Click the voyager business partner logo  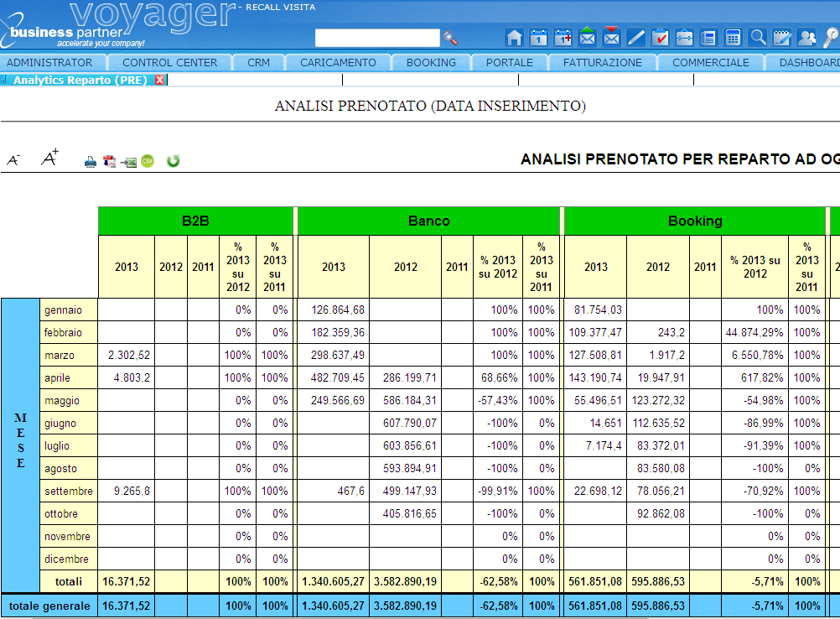[x=118, y=24]
